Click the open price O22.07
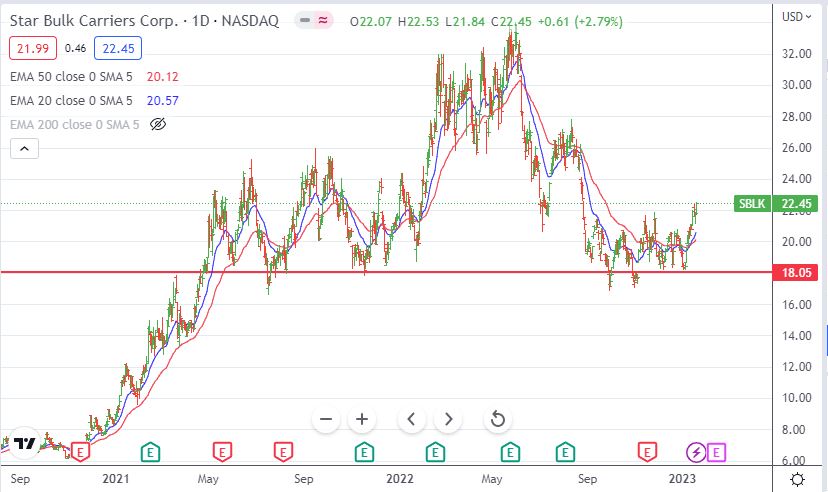Viewport: 828px width, 492px height. [x=371, y=22]
